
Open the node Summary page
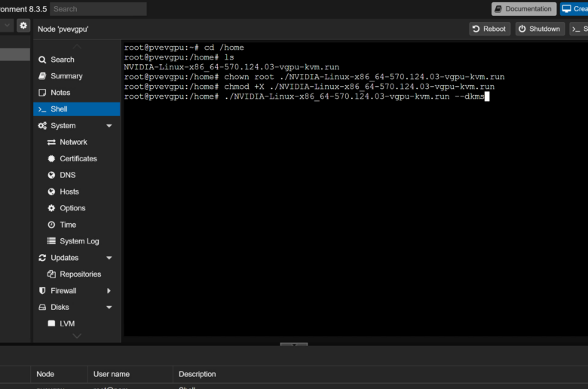coord(77,76)
